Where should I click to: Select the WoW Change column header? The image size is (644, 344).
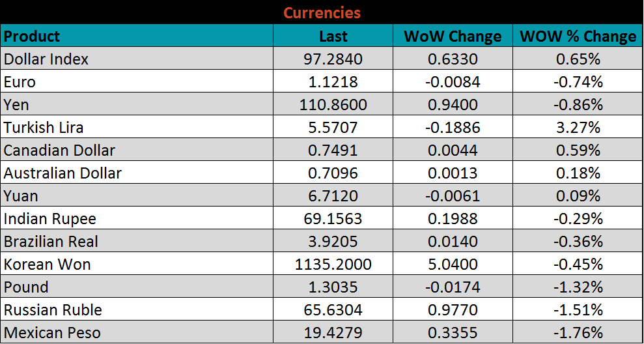(453, 36)
